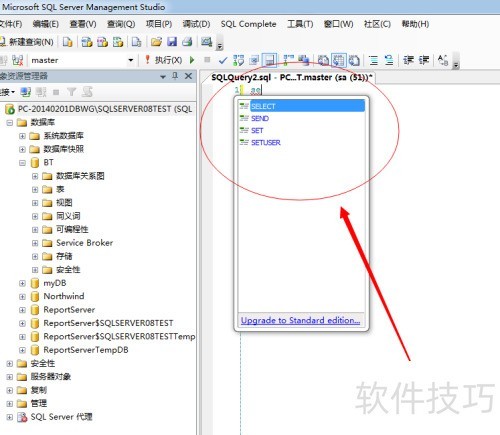500x435 pixels.
Task: Click Object Explorer filter funnel icon
Action: 71,92
